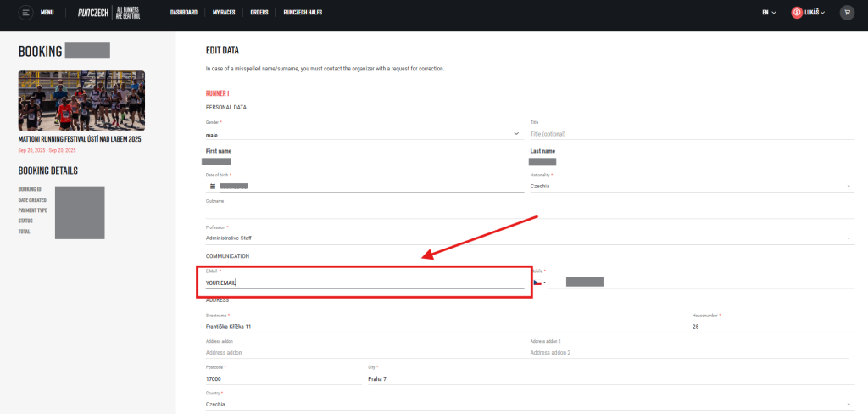The height and width of the screenshot is (414, 868).
Task: Go to DASHBOARD in the top navigation
Action: tap(184, 12)
